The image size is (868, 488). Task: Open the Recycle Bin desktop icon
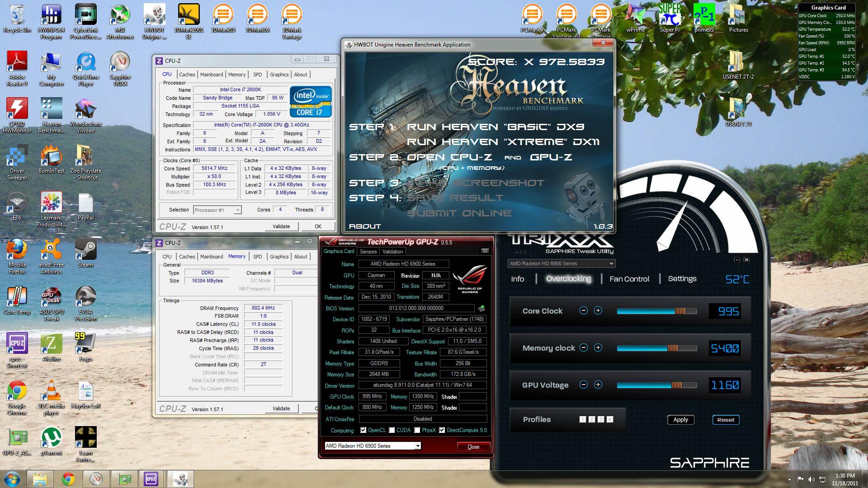[17, 19]
